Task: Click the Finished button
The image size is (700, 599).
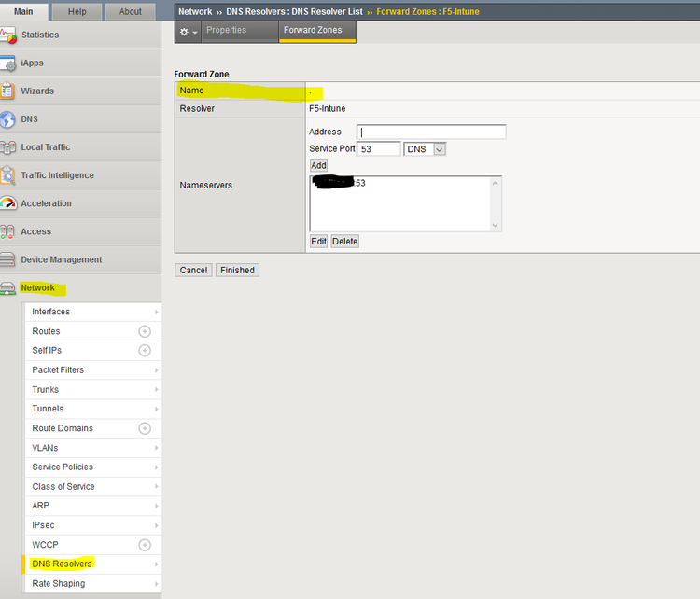Action: (x=237, y=270)
